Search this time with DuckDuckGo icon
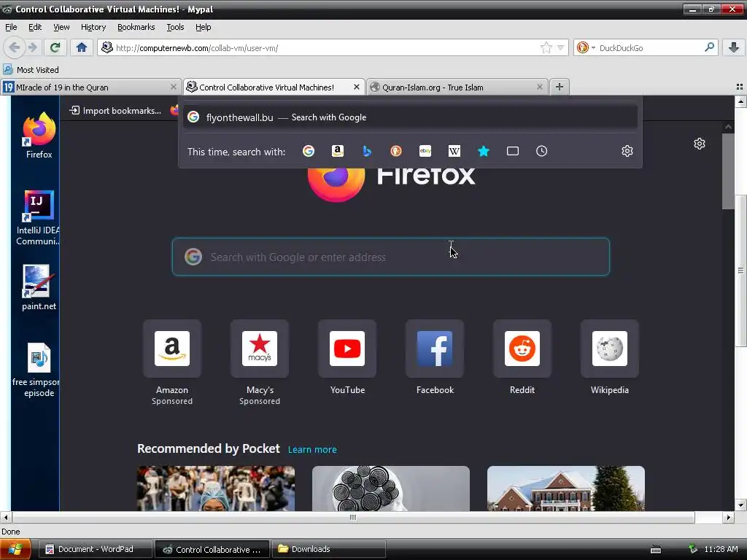This screenshot has height=560, width=747. click(396, 151)
